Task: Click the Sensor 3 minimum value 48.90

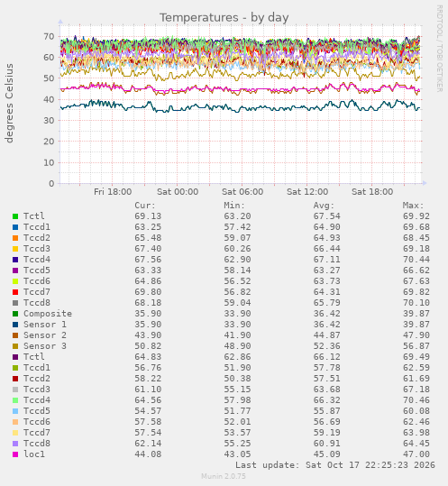Action: click(238, 346)
